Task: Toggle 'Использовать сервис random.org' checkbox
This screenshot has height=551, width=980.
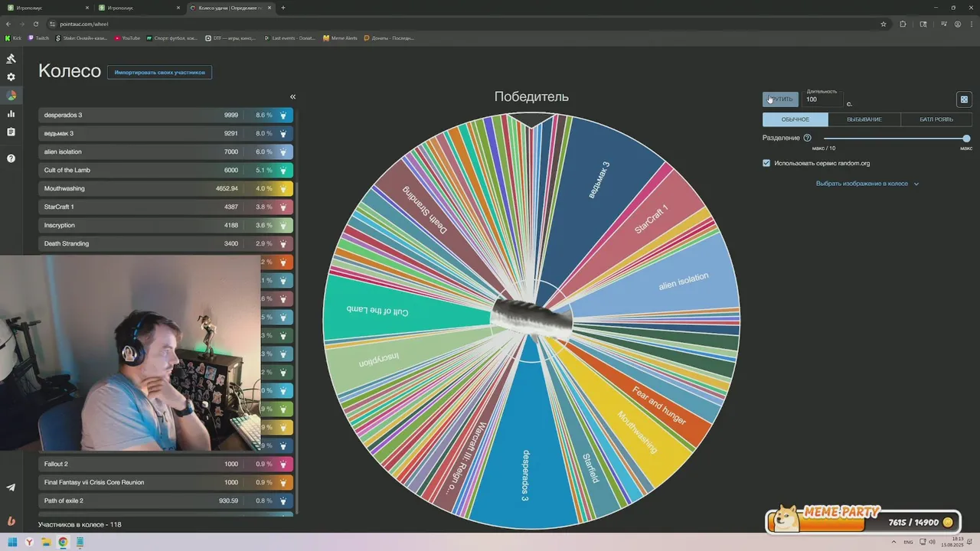Action: [766, 163]
